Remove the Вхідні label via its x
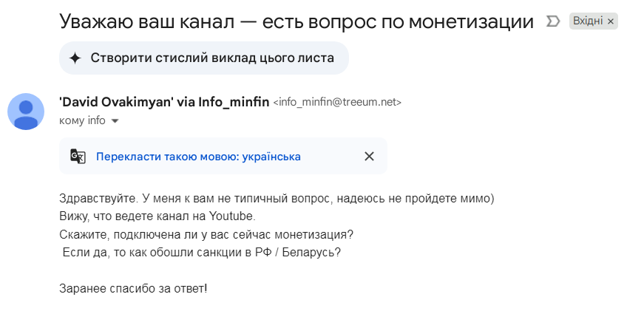This screenshot has height=311, width=644. [610, 21]
